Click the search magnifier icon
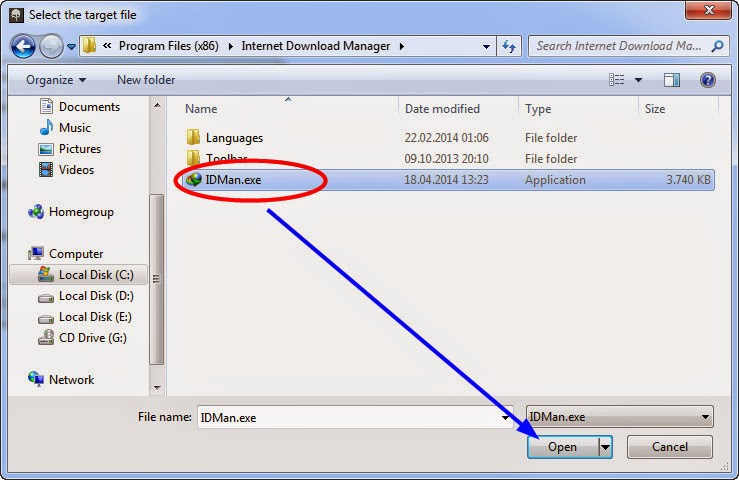 (717, 46)
